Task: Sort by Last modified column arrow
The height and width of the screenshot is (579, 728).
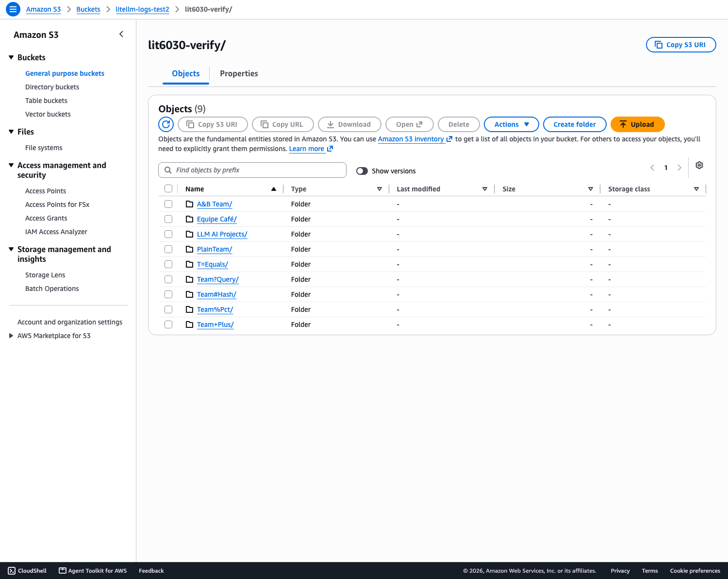Action: (485, 189)
